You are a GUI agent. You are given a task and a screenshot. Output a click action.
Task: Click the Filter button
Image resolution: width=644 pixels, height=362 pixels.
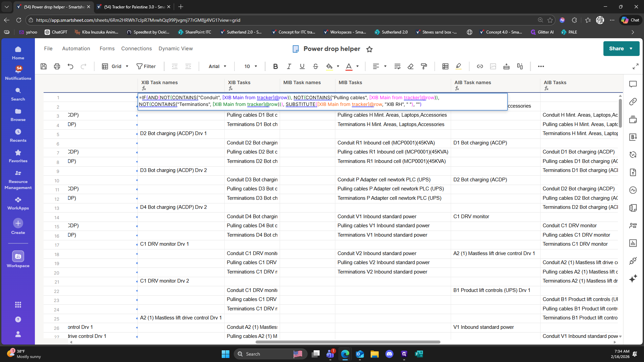tap(146, 66)
